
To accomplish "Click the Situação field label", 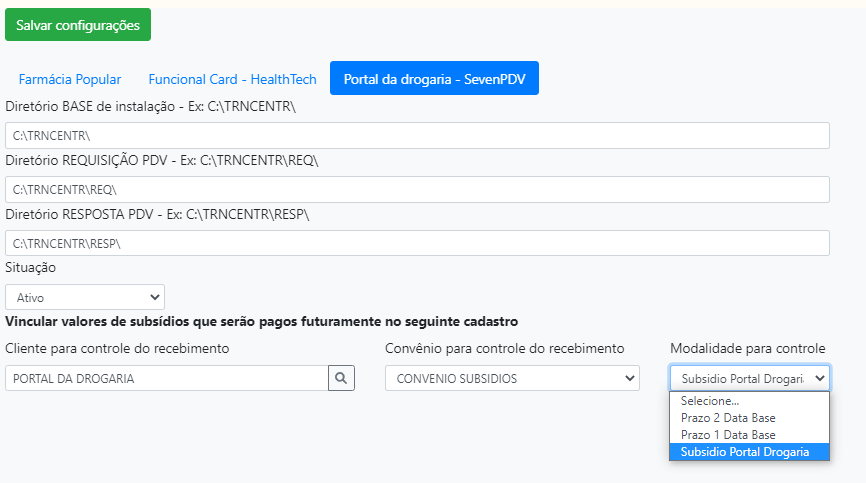I will tap(31, 268).
